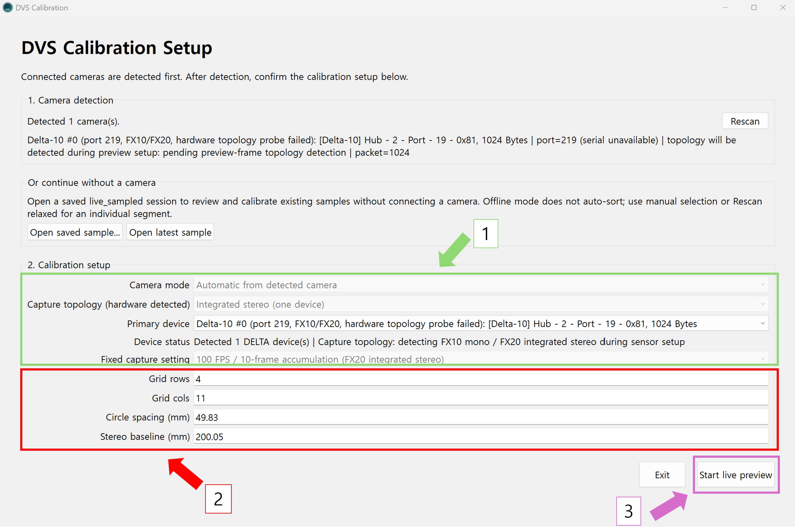The width and height of the screenshot is (795, 532).
Task: Click the DVS Calibration app icon
Action: 7,7
